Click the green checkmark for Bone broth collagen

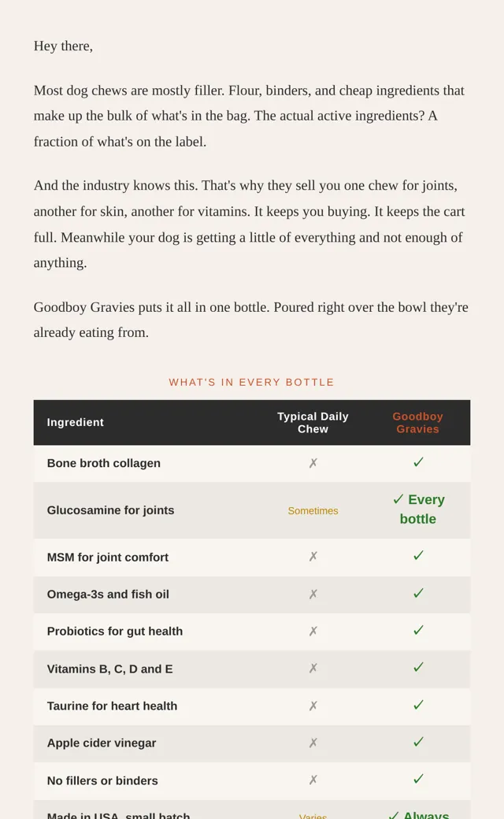click(418, 462)
